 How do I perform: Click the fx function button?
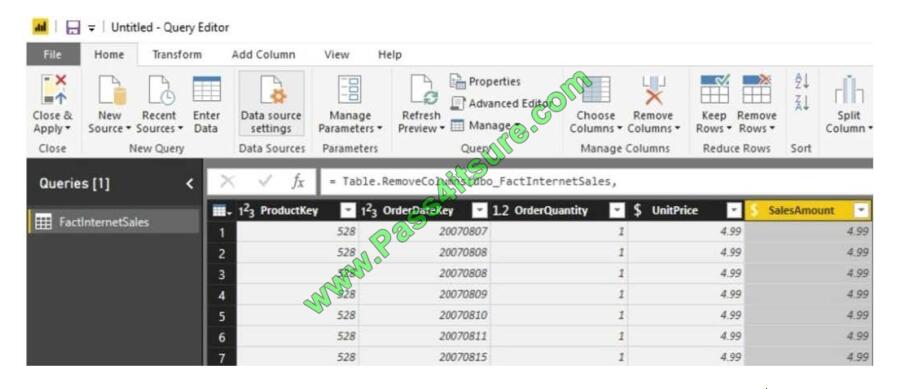pyautogui.click(x=298, y=182)
